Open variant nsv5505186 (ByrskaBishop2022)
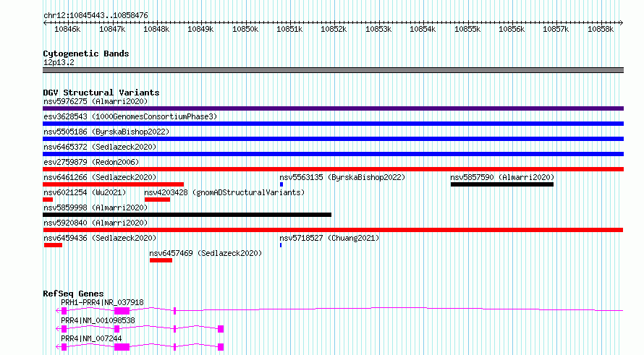 point(106,132)
